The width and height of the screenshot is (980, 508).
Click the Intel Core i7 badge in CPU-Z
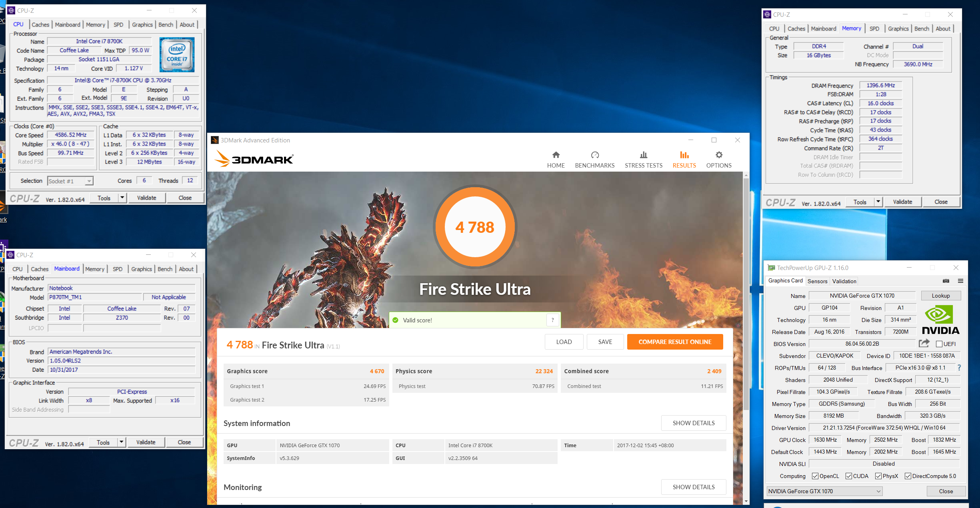[x=177, y=54]
